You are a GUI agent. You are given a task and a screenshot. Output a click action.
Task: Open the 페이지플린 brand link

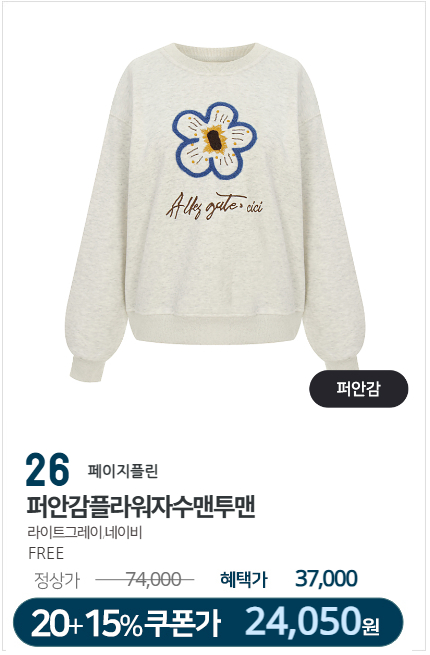pos(122,471)
